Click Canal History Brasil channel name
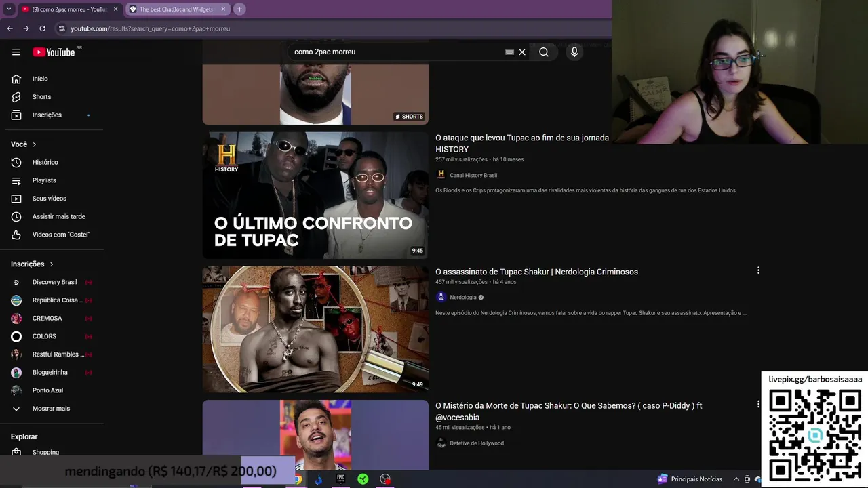Screen dimensions: 868x488 point(473,175)
